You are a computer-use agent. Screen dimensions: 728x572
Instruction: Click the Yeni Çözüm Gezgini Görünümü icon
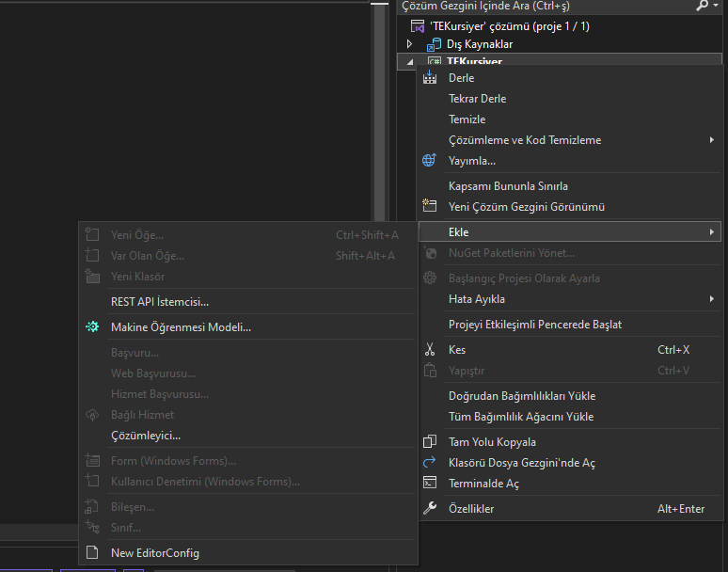click(x=430, y=206)
